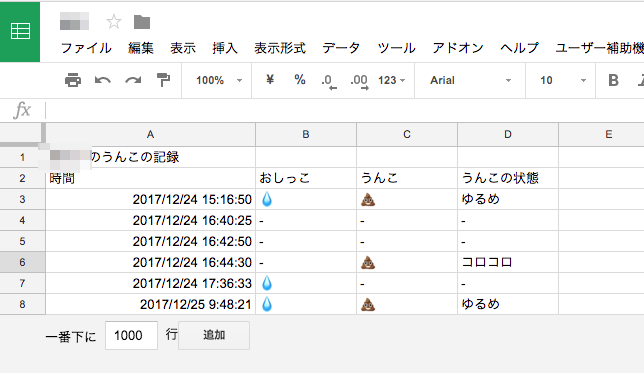The height and width of the screenshot is (373, 644).
Task: Select column C header
Action: pyautogui.click(x=407, y=134)
